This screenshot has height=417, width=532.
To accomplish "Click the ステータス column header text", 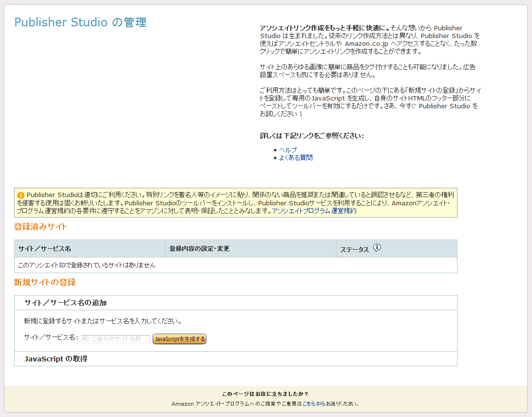I will pyautogui.click(x=355, y=250).
